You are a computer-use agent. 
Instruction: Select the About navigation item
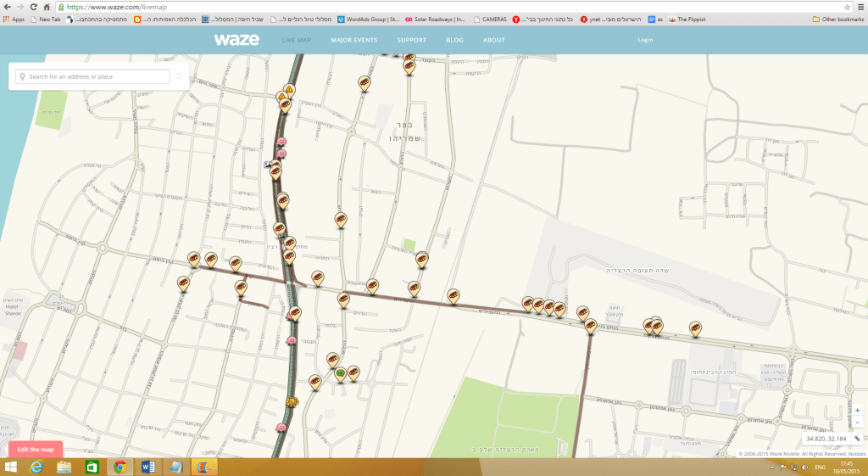(493, 40)
